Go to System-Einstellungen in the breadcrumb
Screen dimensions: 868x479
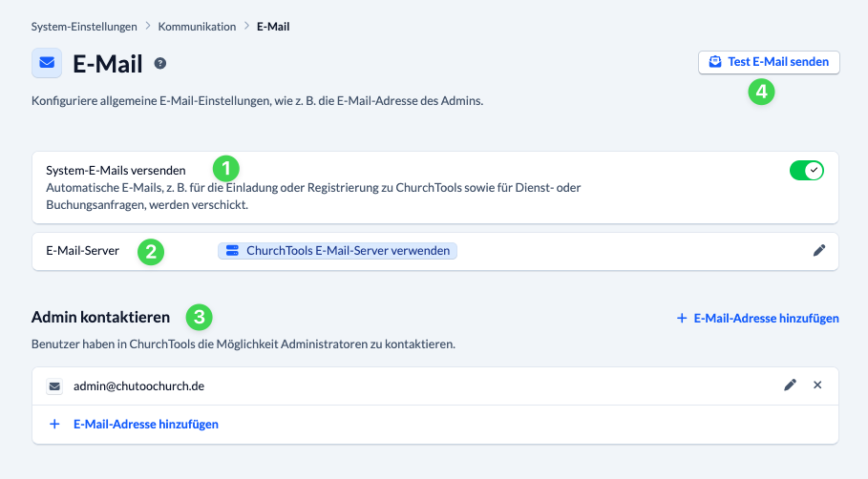tap(84, 27)
